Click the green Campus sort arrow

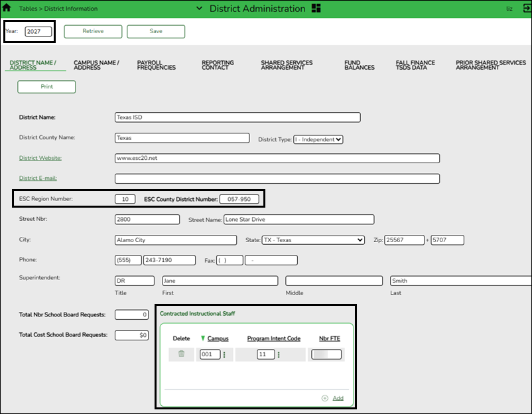202,338
